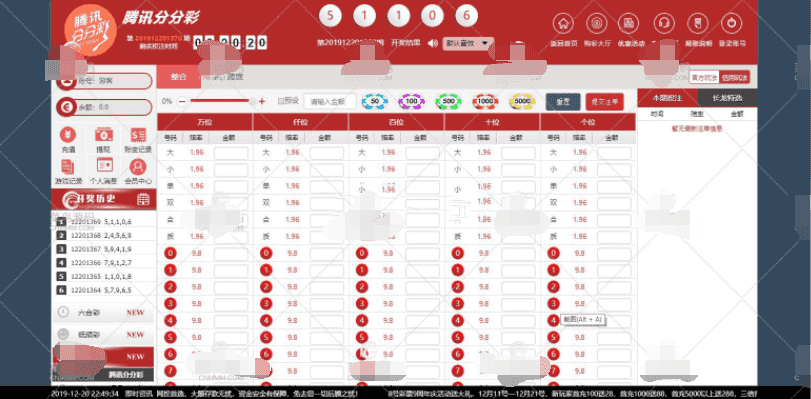Image resolution: width=811 pixels, height=399 pixels.
Task: Switch to 本期投注 tab
Action: click(667, 98)
